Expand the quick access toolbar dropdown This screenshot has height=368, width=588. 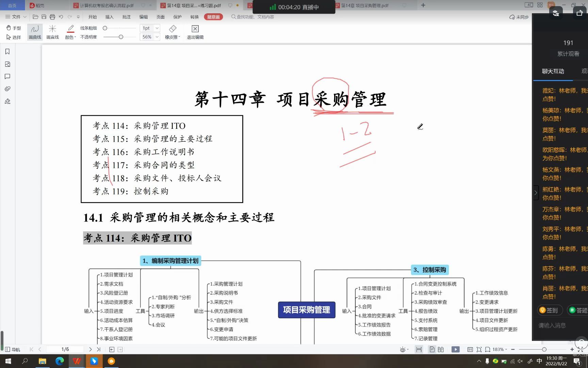click(78, 17)
